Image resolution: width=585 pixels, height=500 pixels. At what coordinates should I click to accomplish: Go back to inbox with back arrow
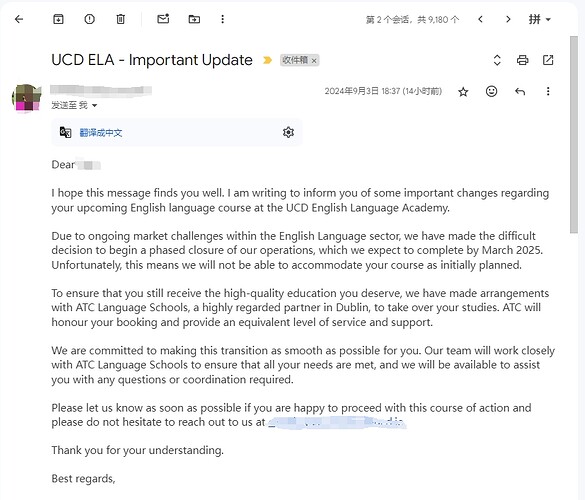[19, 19]
